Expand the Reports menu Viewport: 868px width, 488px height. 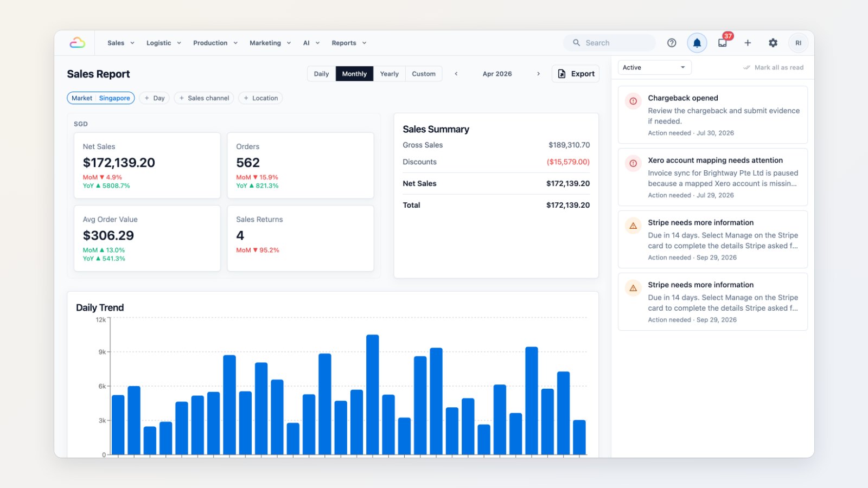point(349,43)
